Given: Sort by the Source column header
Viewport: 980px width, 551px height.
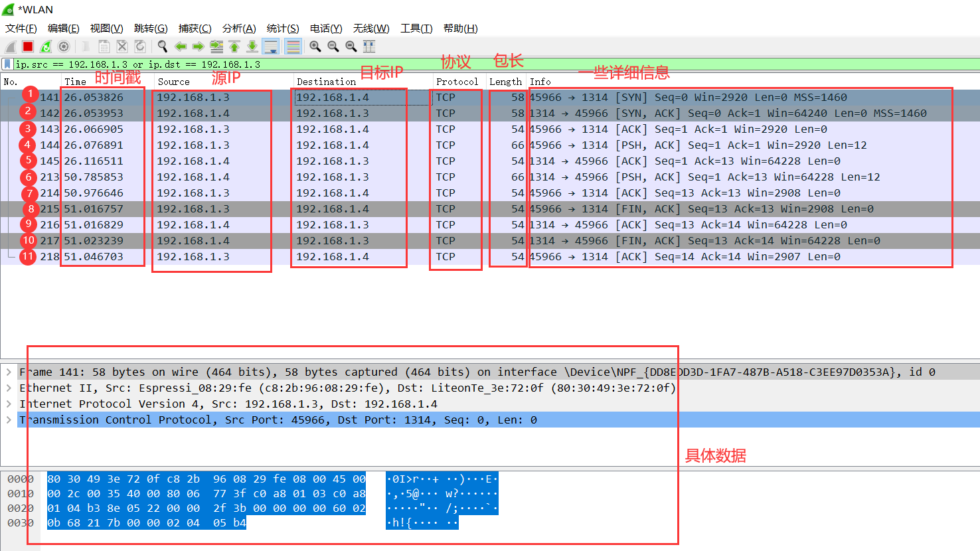Looking at the screenshot, I should (x=224, y=82).
